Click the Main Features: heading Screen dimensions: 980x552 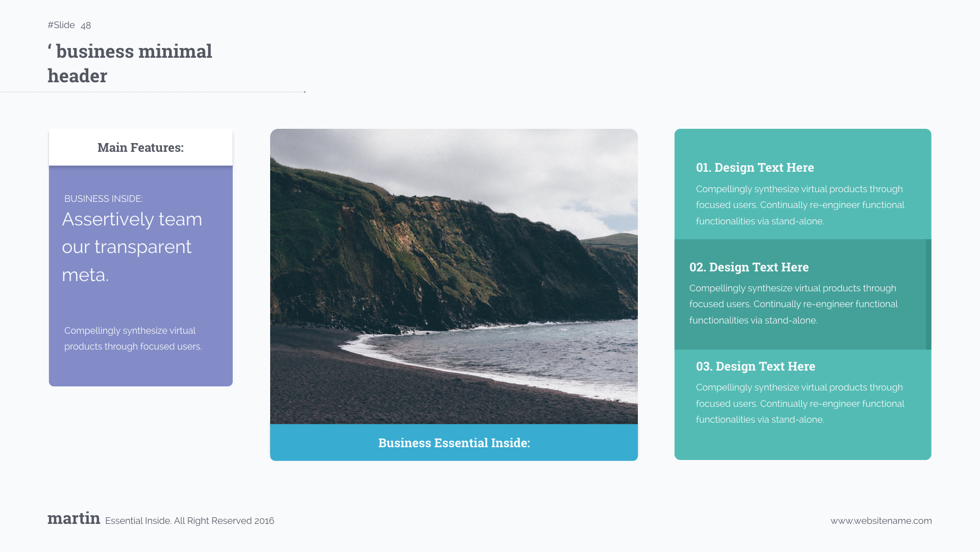[x=140, y=148]
